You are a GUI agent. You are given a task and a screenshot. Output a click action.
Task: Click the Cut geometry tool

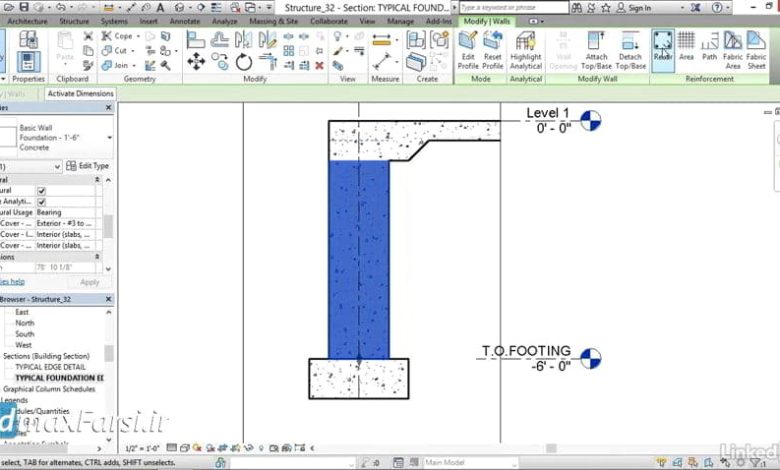pos(114,51)
